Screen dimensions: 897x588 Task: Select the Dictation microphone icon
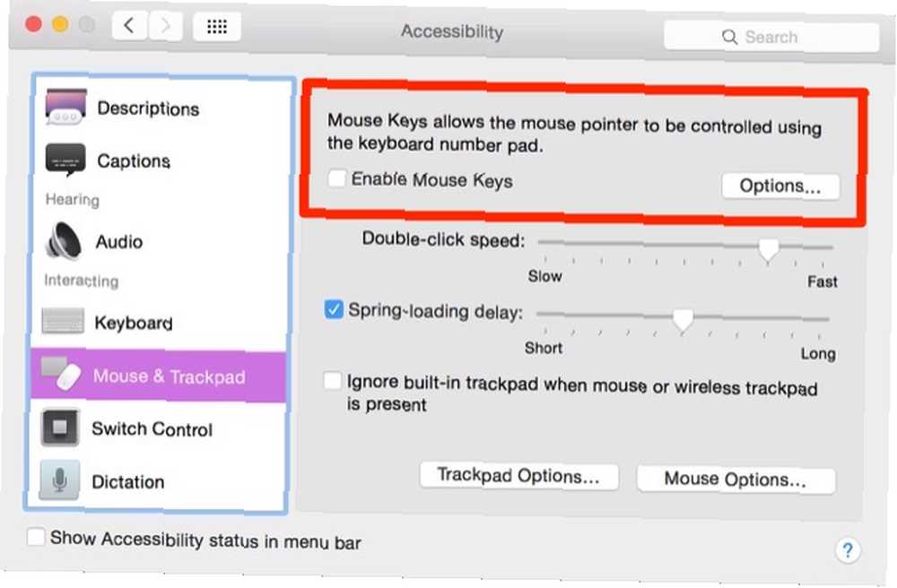pos(59,480)
